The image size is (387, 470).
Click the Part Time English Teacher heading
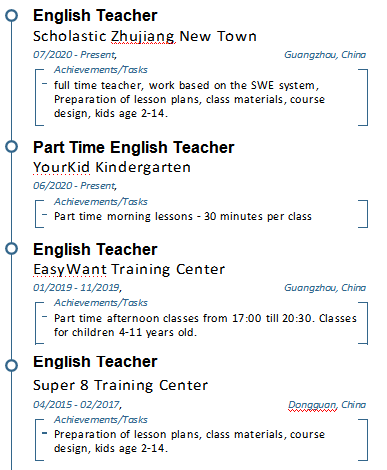tap(133, 147)
